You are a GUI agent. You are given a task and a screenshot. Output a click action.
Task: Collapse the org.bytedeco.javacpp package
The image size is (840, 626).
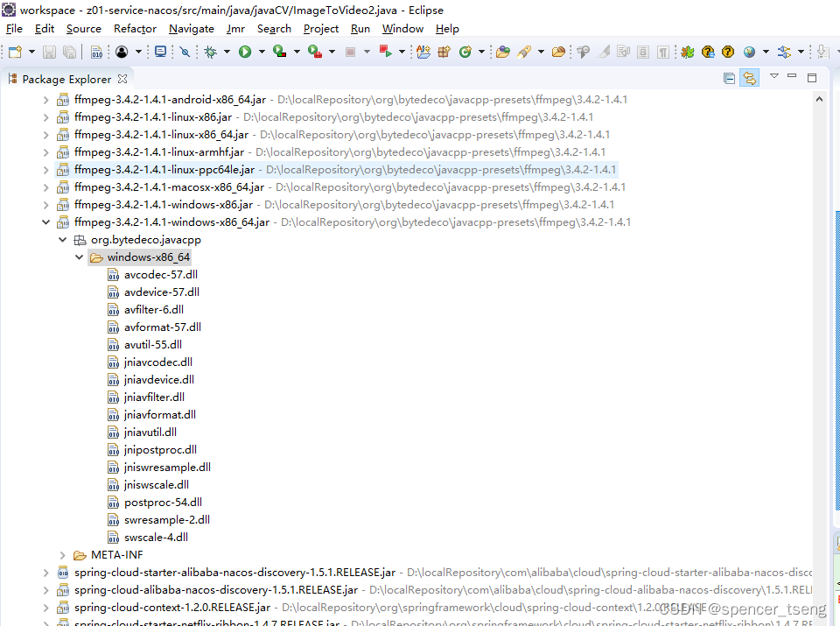(63, 240)
